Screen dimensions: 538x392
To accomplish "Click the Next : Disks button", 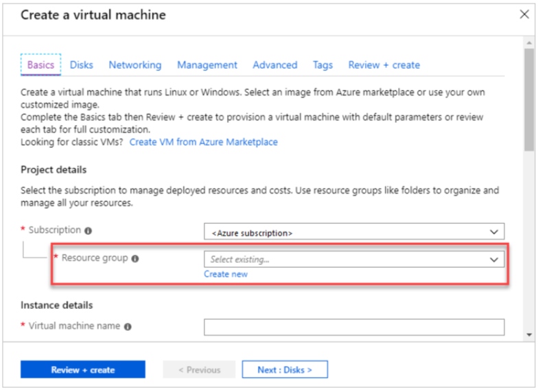I will (285, 369).
